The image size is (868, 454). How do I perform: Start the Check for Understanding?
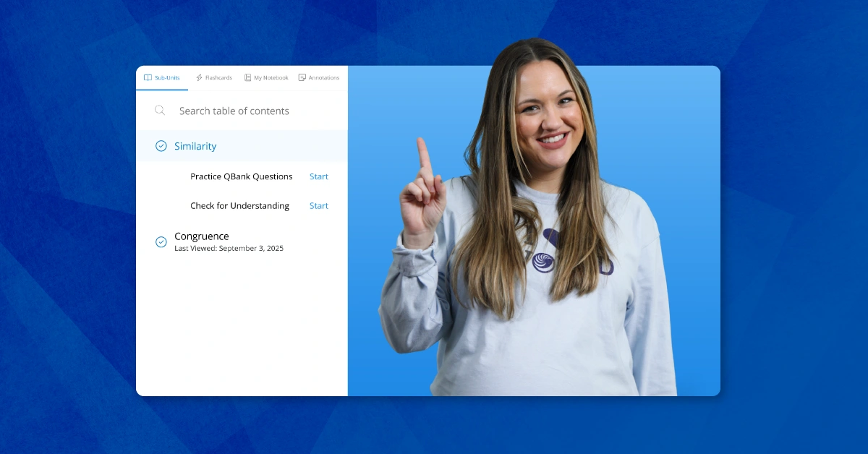[x=318, y=206]
